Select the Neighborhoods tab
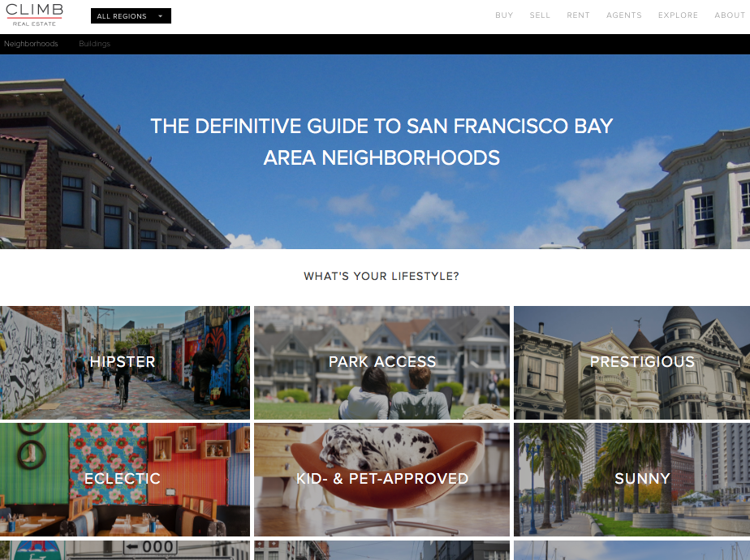Image resolution: width=750 pixels, height=560 pixels. (x=31, y=44)
